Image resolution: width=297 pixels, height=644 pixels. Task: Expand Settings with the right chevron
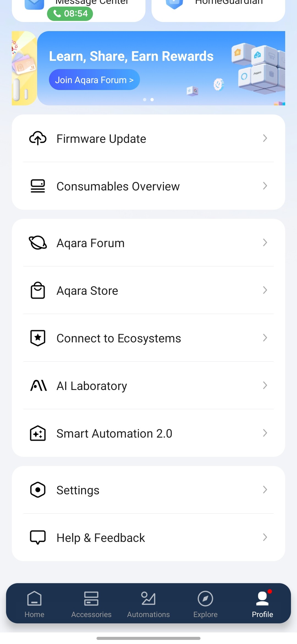coord(265,490)
